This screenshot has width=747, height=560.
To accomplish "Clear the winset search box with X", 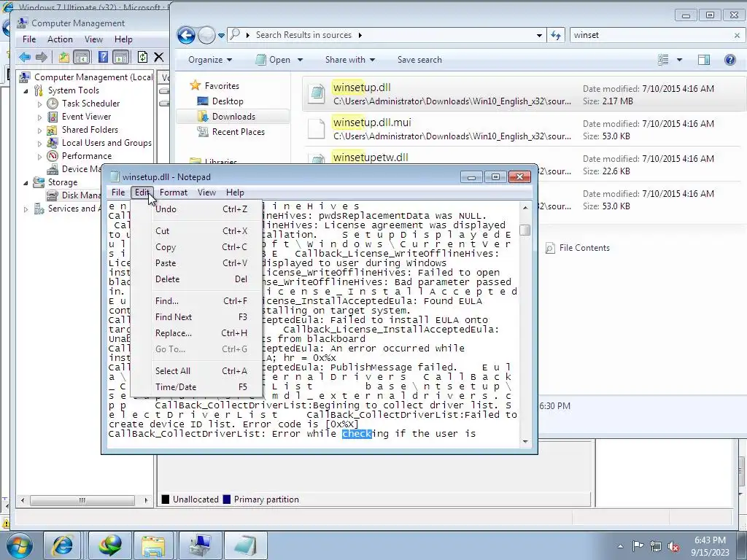I will [x=737, y=35].
